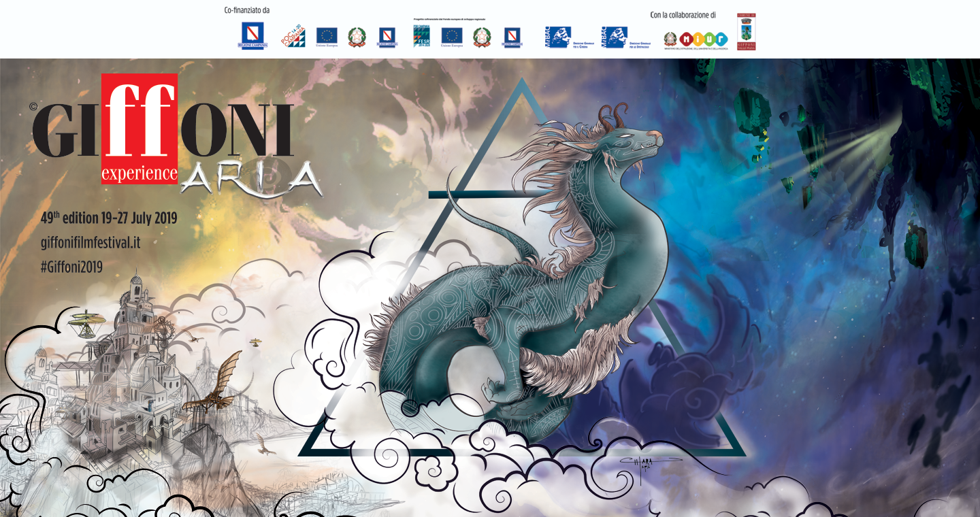
Task: Click the ARIA title lettering
Action: 251,179
